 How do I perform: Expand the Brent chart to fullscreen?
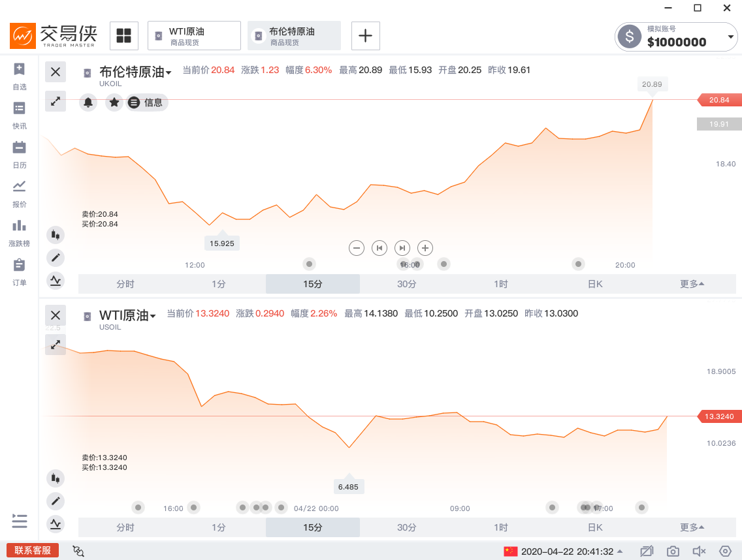[56, 101]
